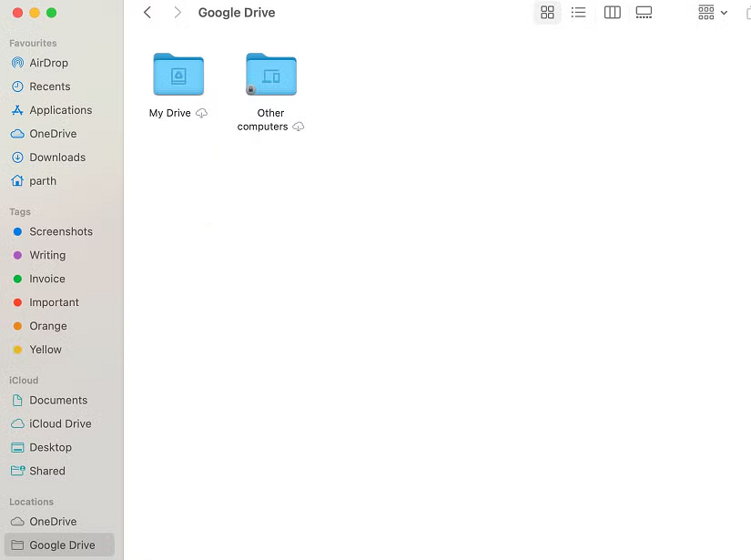The height and width of the screenshot is (560, 751).
Task: Go back with the left chevron
Action: [147, 13]
